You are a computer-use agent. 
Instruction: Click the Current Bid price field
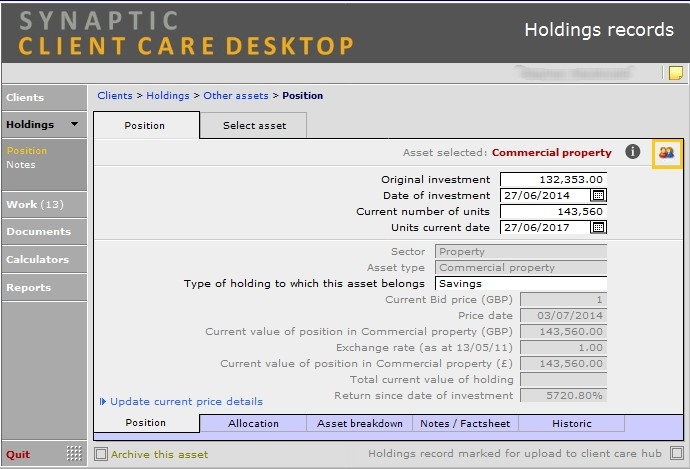point(563,300)
